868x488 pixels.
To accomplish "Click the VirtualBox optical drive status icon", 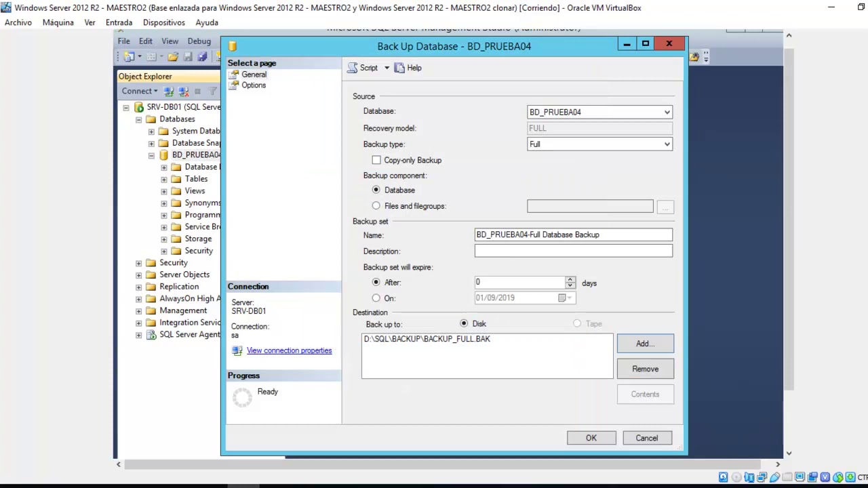I will (x=736, y=477).
